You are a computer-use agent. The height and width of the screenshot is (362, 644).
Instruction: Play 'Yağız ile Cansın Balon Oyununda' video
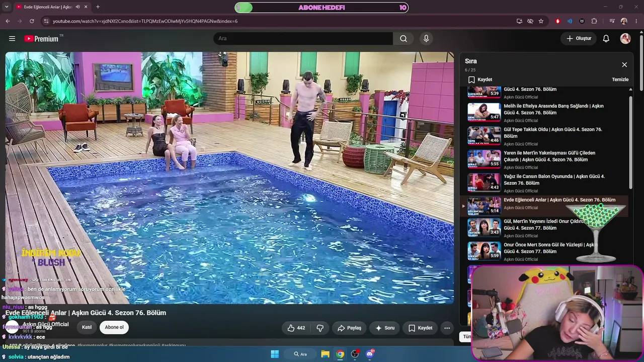click(x=554, y=179)
